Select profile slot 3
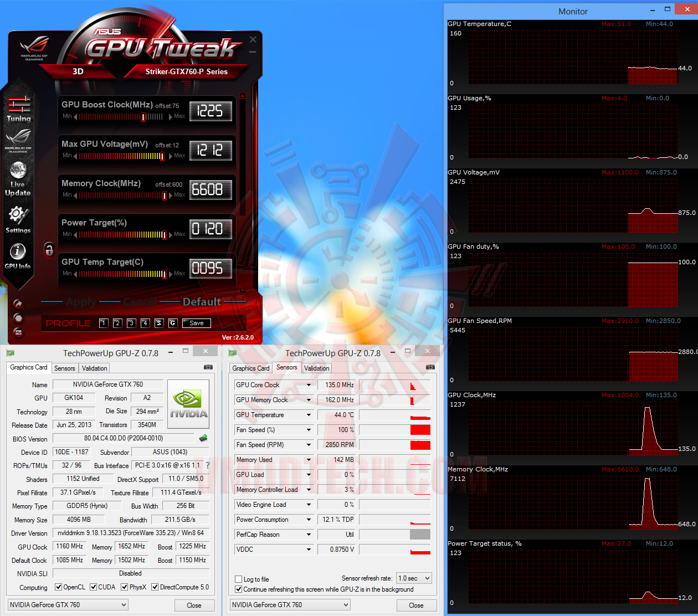 click(x=131, y=323)
